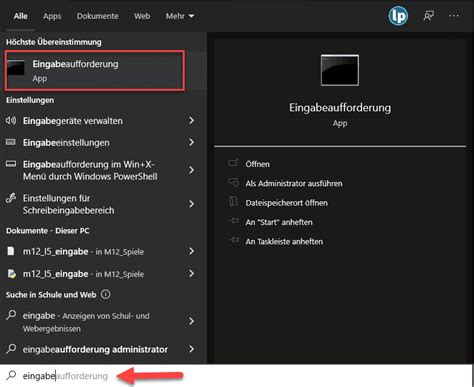Viewport: 474px width, 387px height.
Task: Expand arrow for Eingabeeinstellungen
Action: [191, 142]
